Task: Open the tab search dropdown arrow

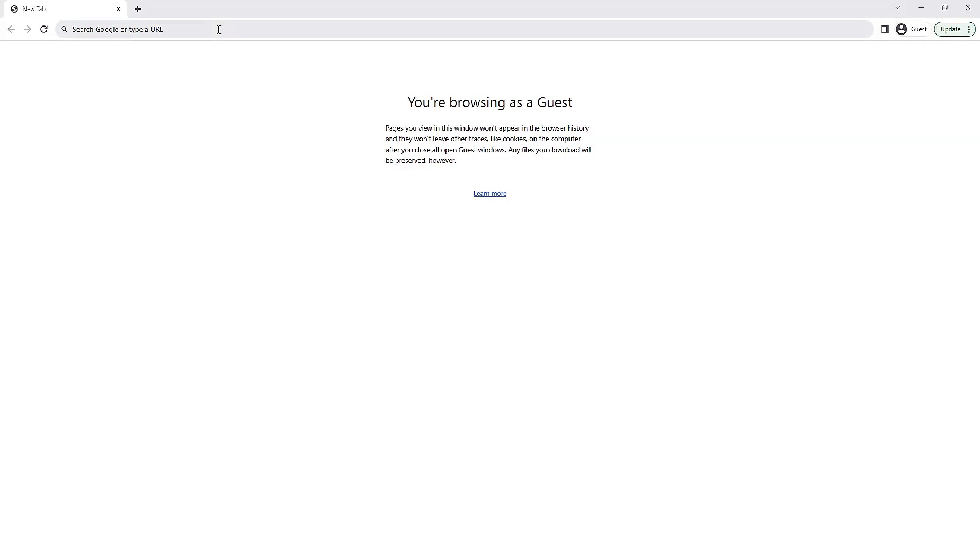Action: point(898,7)
